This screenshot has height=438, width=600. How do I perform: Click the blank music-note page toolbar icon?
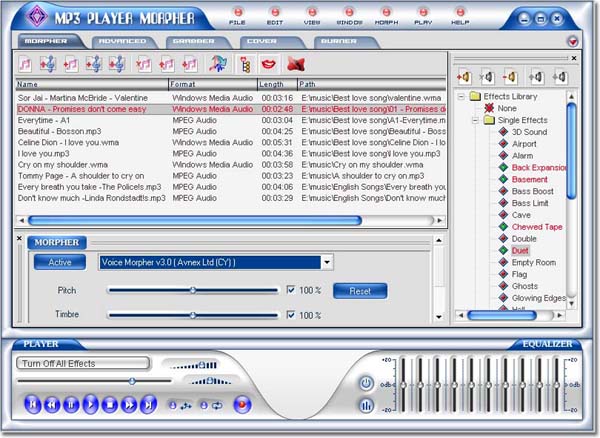pos(25,64)
